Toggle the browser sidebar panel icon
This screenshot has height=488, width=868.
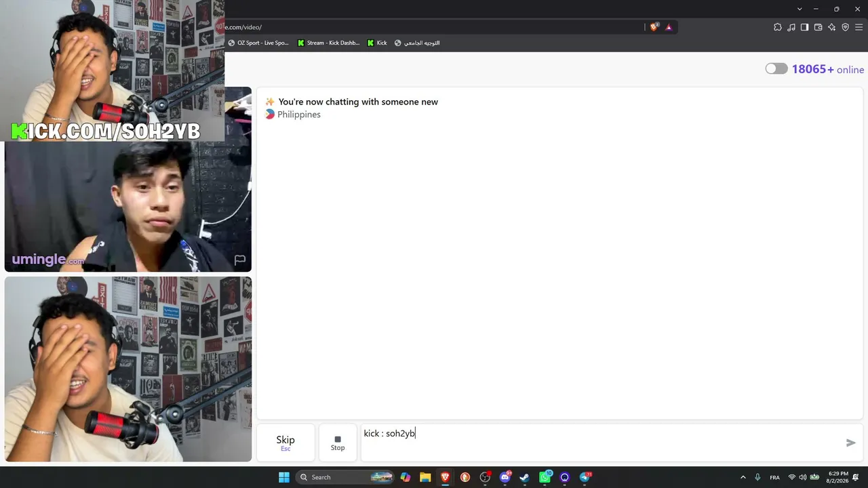[804, 27]
